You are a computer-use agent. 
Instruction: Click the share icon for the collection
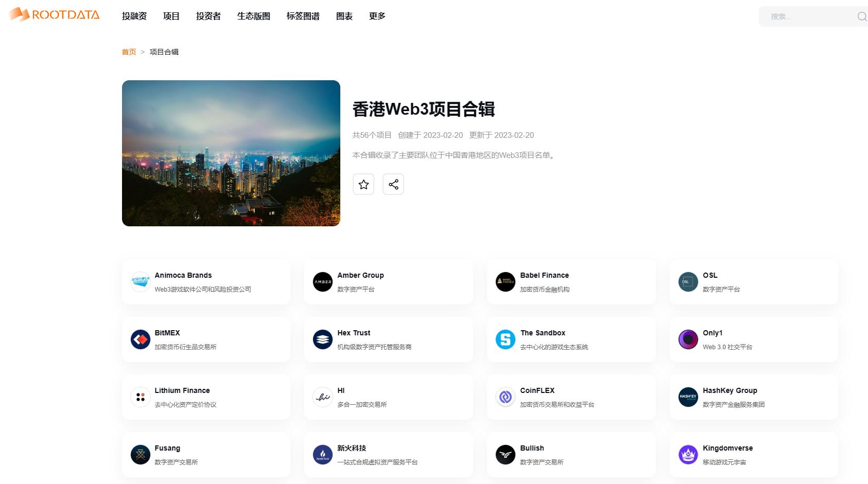click(x=393, y=184)
